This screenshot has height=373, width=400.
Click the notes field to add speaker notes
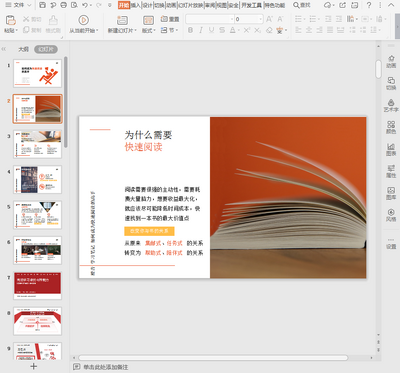coord(106,367)
